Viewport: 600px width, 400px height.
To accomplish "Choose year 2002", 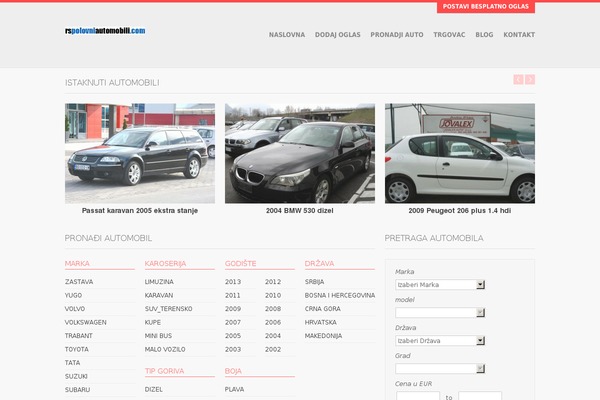I will [273, 349].
